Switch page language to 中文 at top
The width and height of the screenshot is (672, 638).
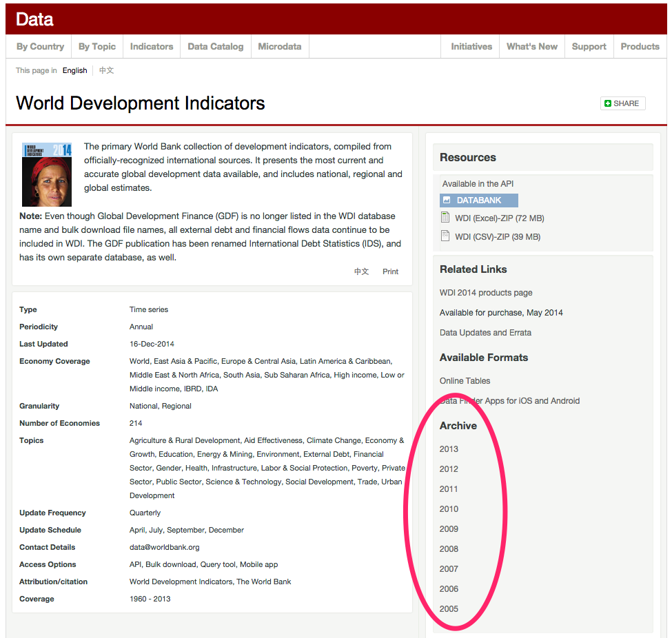pos(106,70)
